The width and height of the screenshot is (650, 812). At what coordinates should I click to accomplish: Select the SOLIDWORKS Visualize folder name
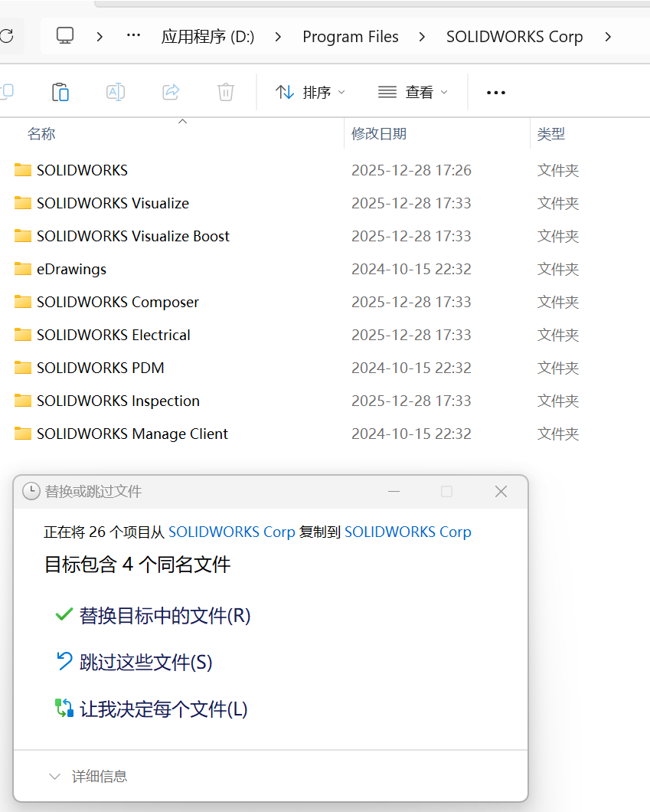(113, 203)
